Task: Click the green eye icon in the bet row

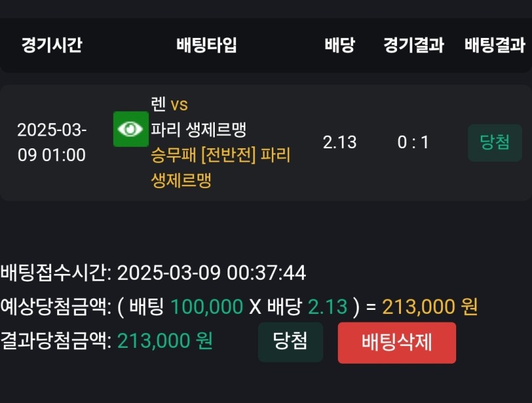Action: point(130,129)
